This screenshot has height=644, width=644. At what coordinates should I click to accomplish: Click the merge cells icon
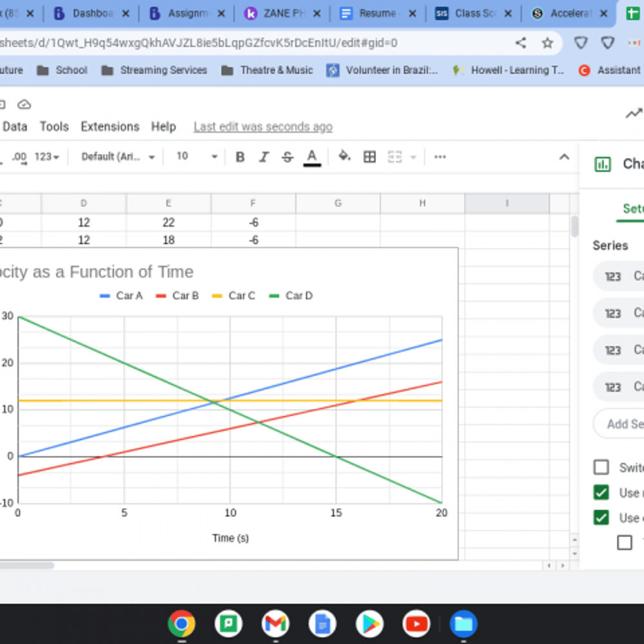click(x=395, y=157)
